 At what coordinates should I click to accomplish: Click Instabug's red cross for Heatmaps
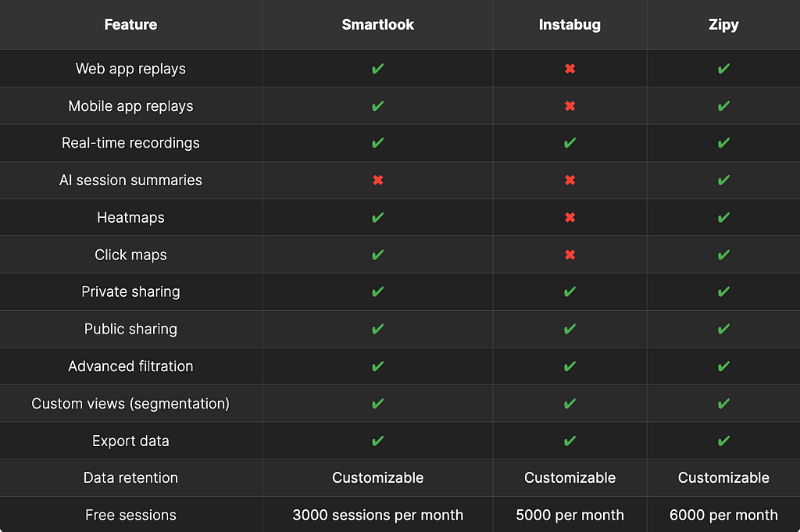click(570, 217)
